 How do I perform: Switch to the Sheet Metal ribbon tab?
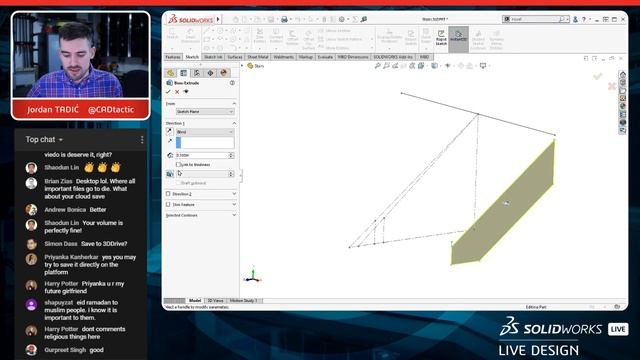click(x=258, y=57)
